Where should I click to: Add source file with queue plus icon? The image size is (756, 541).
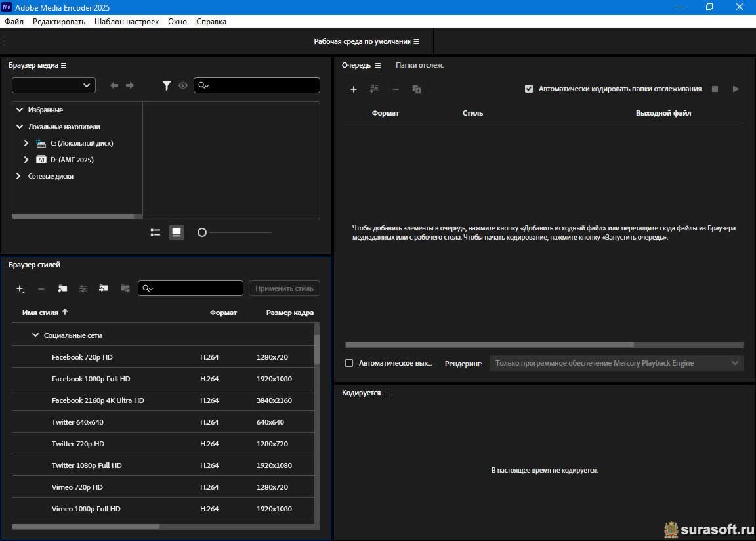coord(354,89)
